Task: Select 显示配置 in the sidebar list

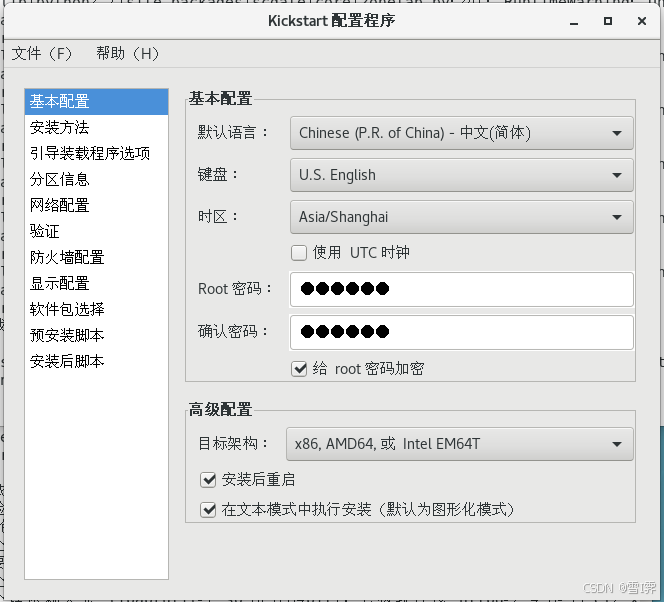Action: 97,283
